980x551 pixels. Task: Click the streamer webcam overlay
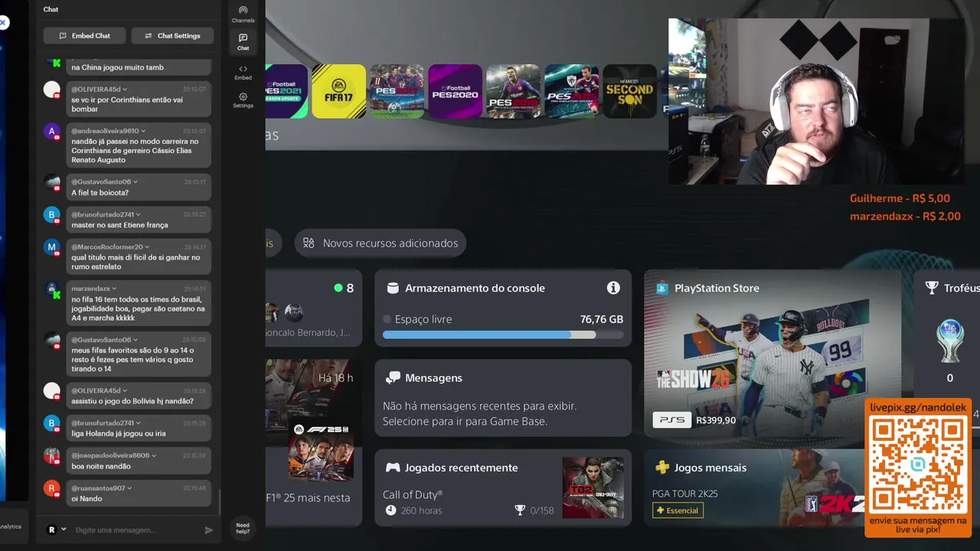[x=816, y=101]
